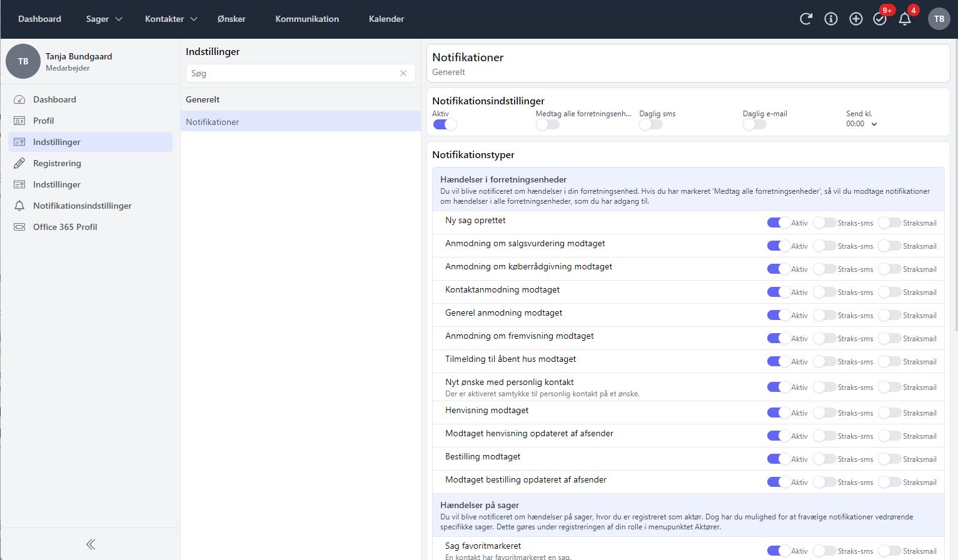Open the info circle icon
This screenshot has height=560, width=958.
point(830,19)
